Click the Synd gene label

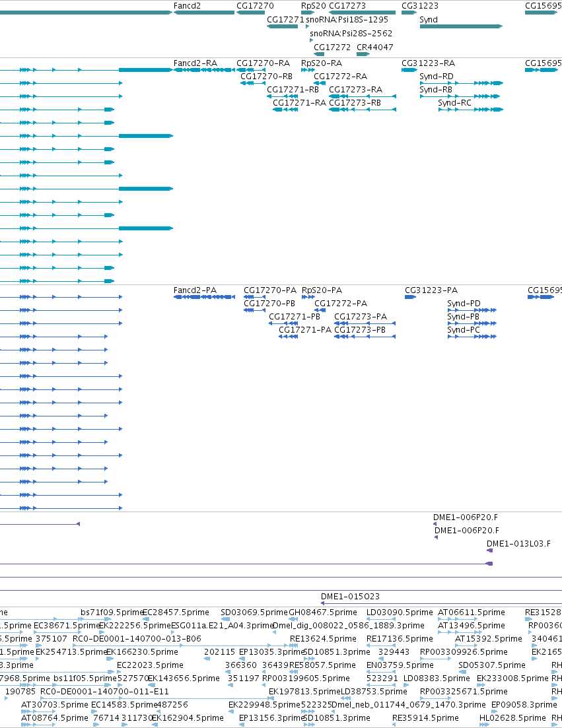pyautogui.click(x=428, y=20)
